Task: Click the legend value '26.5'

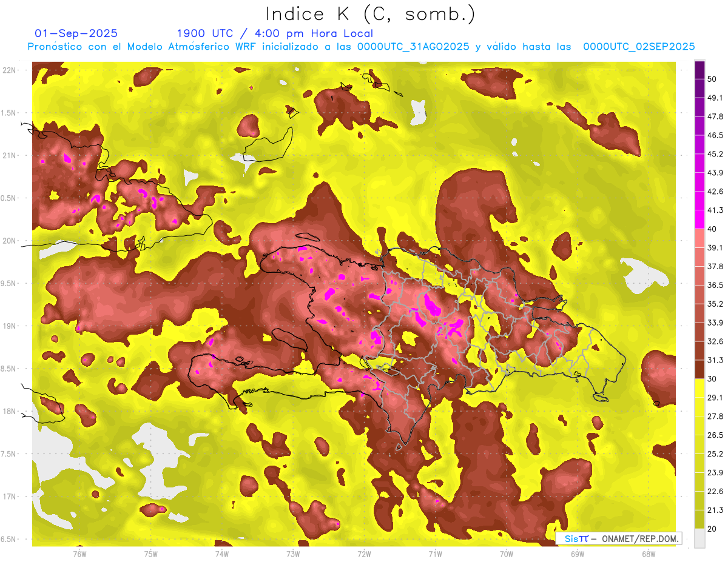Action: [x=715, y=435]
